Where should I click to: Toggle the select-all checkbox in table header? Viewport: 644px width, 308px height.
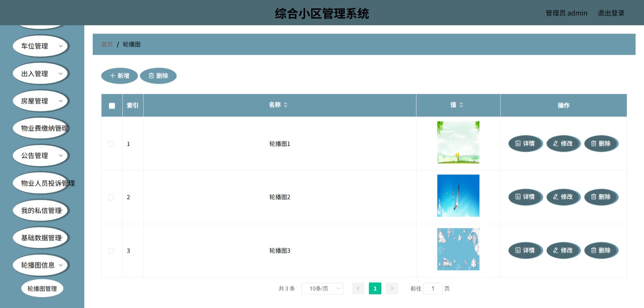[112, 106]
